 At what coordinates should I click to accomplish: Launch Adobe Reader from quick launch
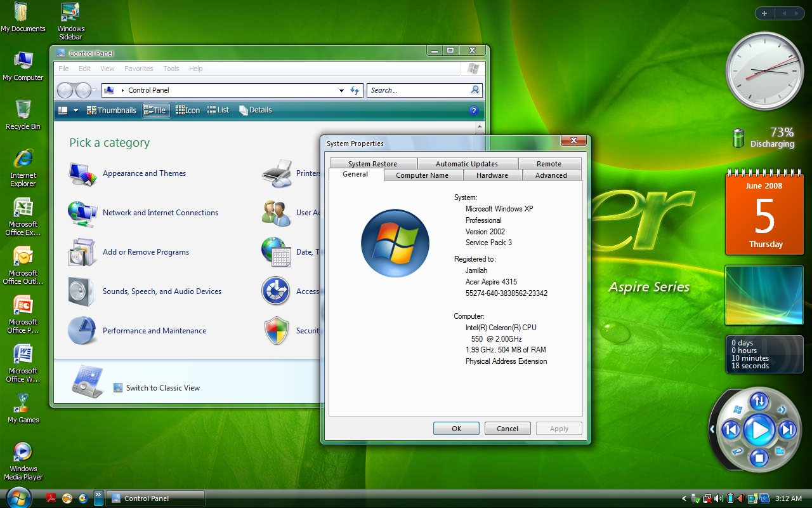coord(52,498)
